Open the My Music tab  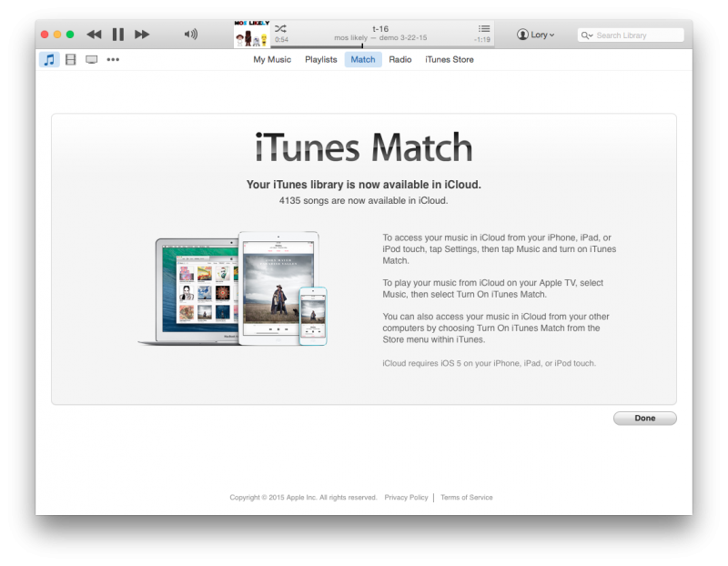click(272, 59)
